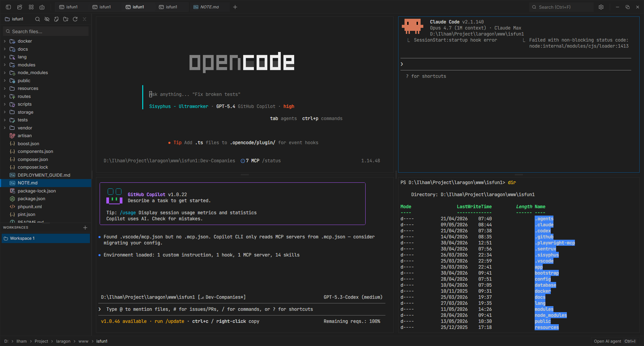Focus the Search files input
The height and width of the screenshot is (346, 644).
click(x=46, y=32)
